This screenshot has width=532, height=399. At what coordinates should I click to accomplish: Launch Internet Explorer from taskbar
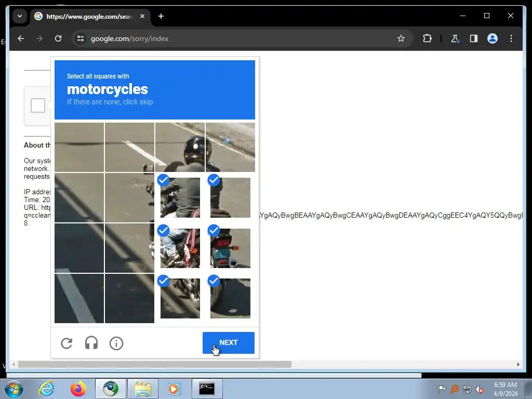46,389
